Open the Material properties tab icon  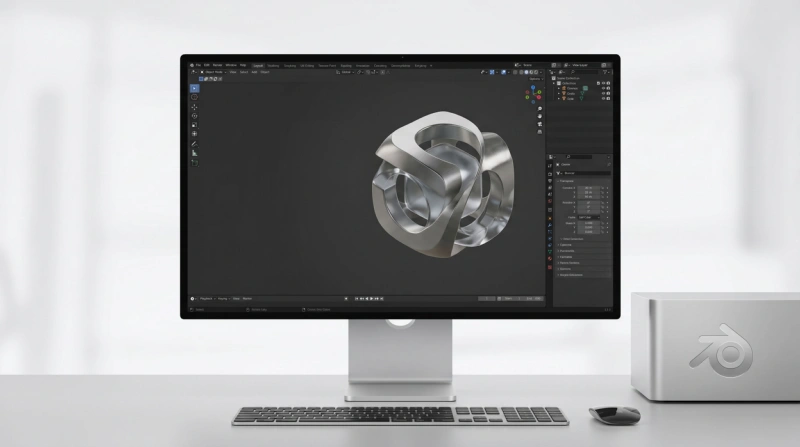pos(550,258)
